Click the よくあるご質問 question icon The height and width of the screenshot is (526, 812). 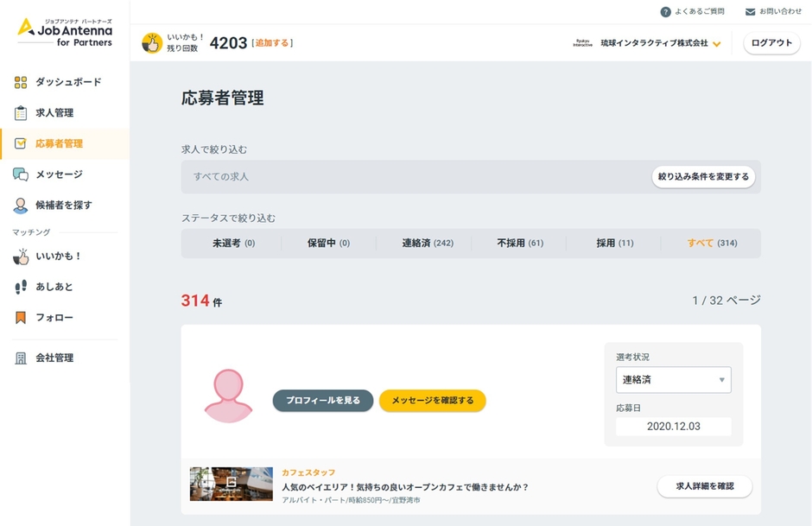coord(665,11)
